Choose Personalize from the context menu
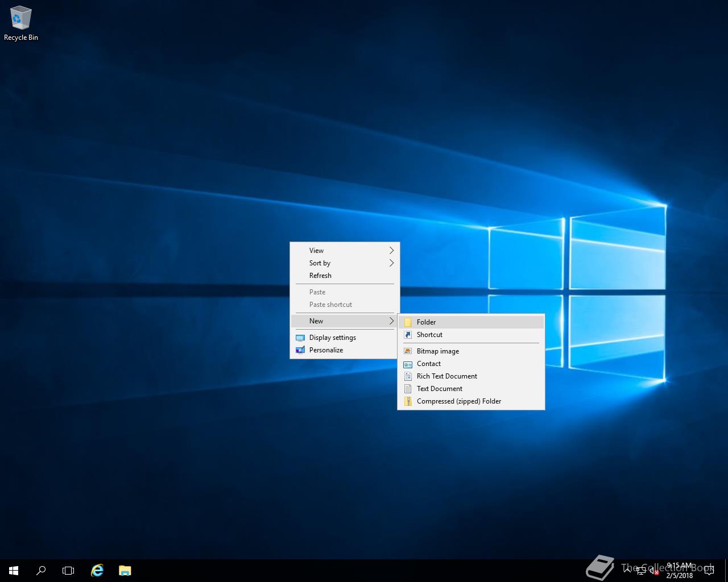The image size is (728, 582). click(x=345, y=350)
